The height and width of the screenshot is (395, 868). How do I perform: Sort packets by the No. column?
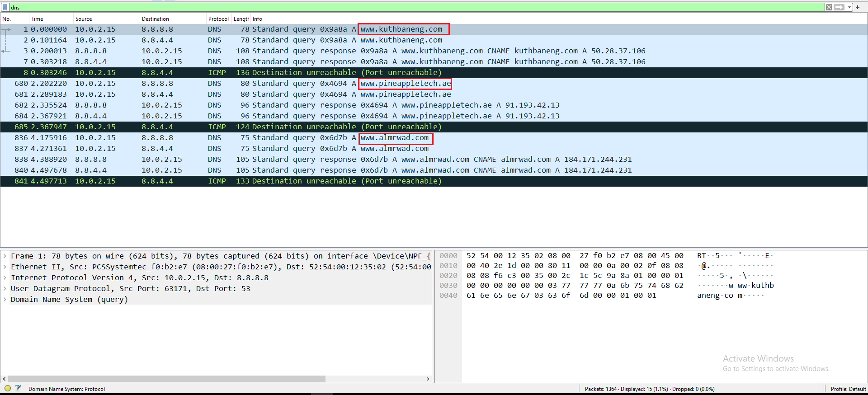[x=14, y=19]
